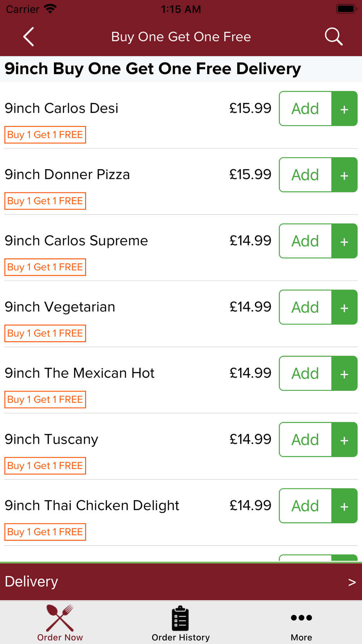
Task: Click Add for 9inch Thai Chicken Delight
Action: [306, 506]
